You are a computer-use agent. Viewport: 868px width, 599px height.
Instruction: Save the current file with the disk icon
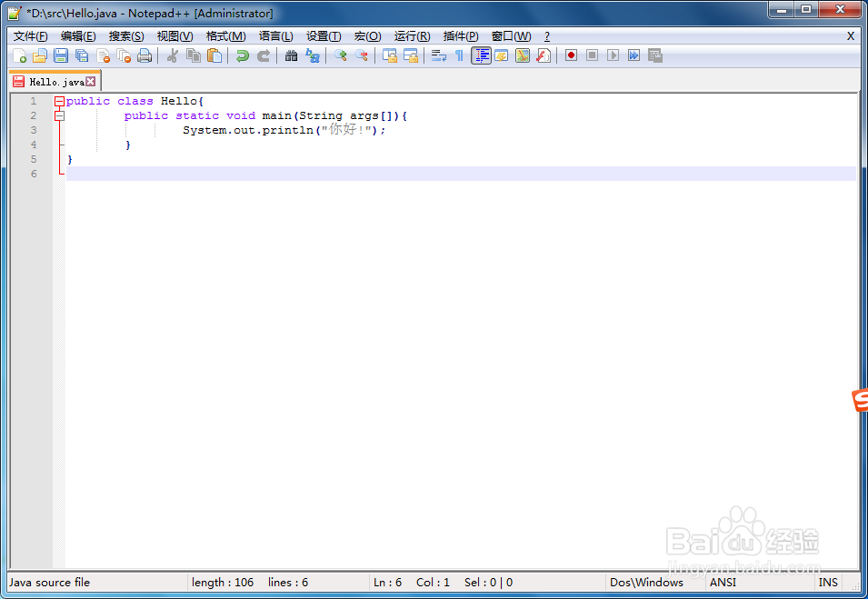(x=61, y=56)
